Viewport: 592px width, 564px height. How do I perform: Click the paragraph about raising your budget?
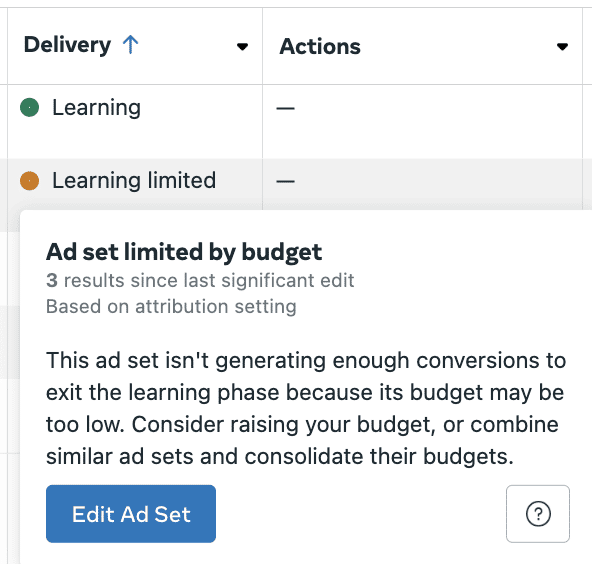pos(306,408)
